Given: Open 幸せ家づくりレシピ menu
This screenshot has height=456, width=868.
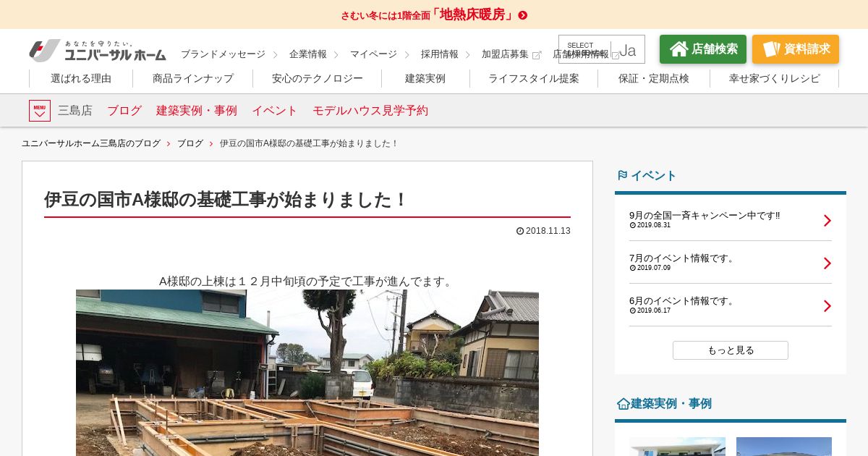Looking at the screenshot, I should coord(775,79).
